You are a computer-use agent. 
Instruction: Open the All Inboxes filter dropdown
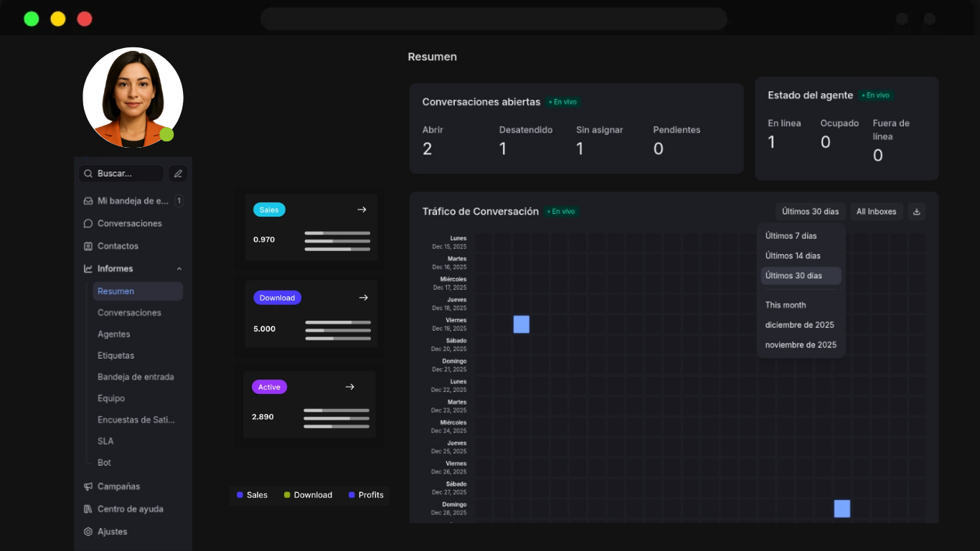point(876,212)
